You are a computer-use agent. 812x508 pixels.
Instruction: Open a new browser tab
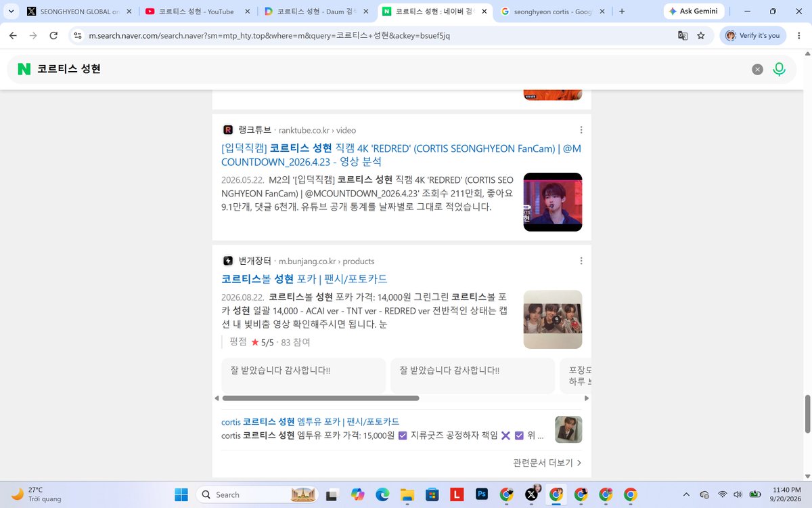(622, 12)
